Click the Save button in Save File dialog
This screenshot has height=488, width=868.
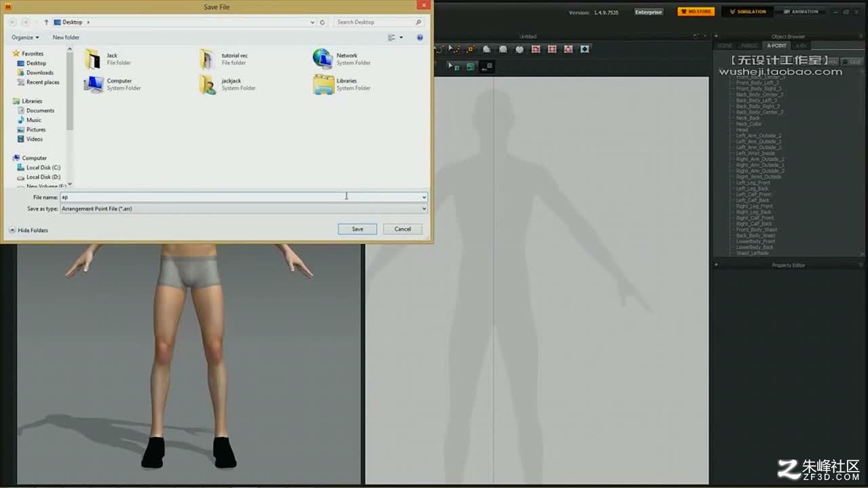tap(357, 229)
